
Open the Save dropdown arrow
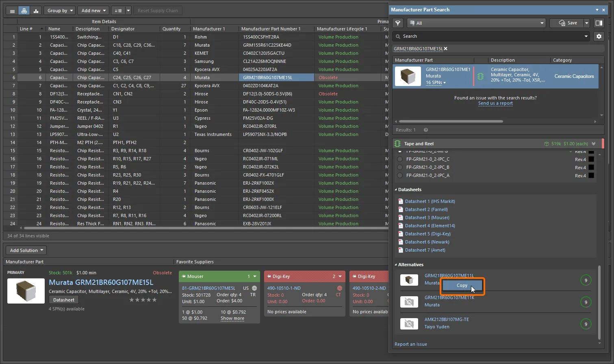[586, 23]
